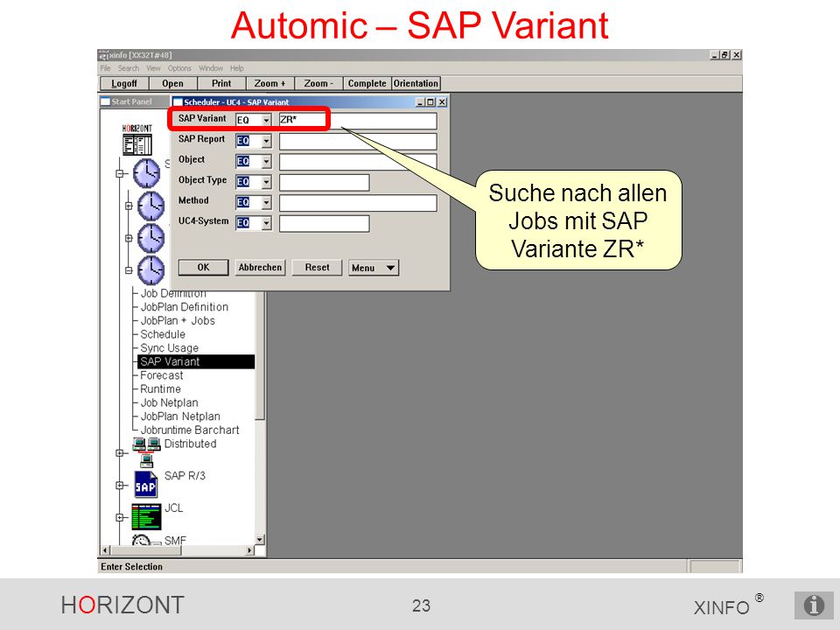Expand the JCL tree node
The height and width of the screenshot is (630, 840).
coord(120,517)
